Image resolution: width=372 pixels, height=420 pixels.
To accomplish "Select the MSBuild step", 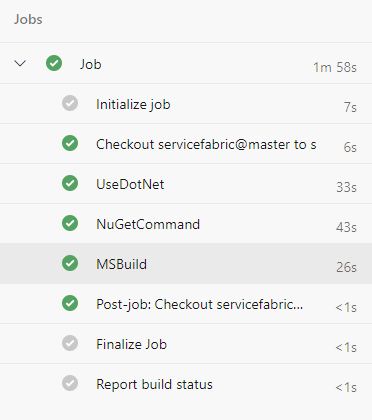I will click(186, 264).
